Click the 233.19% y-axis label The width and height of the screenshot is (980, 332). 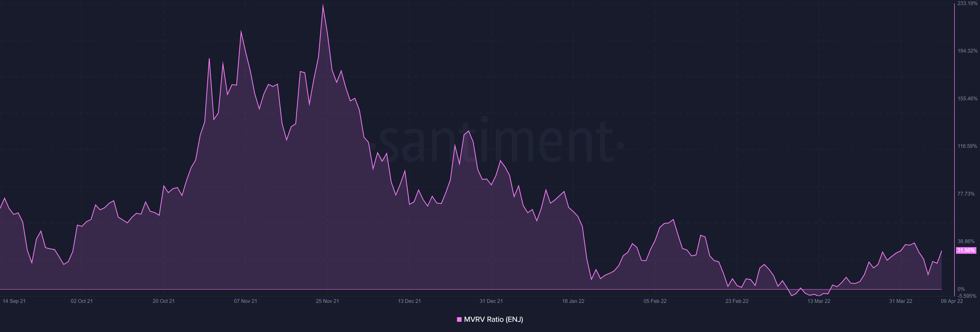point(967,3)
